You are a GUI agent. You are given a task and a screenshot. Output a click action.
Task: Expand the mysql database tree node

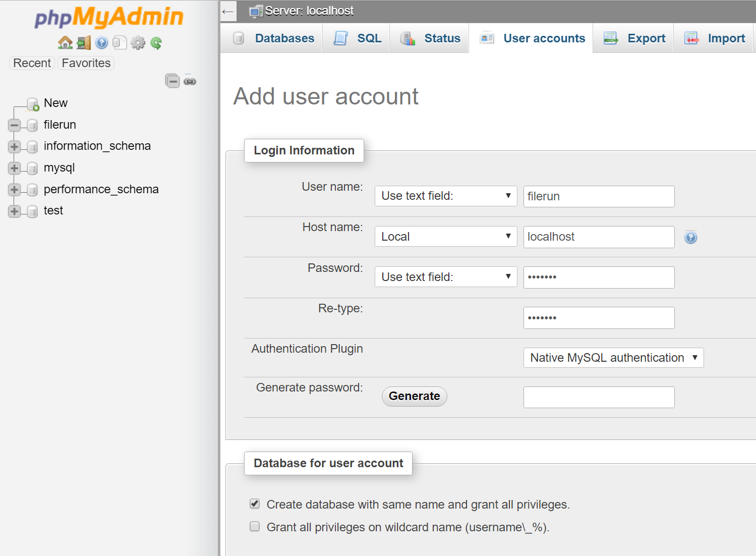(15, 168)
